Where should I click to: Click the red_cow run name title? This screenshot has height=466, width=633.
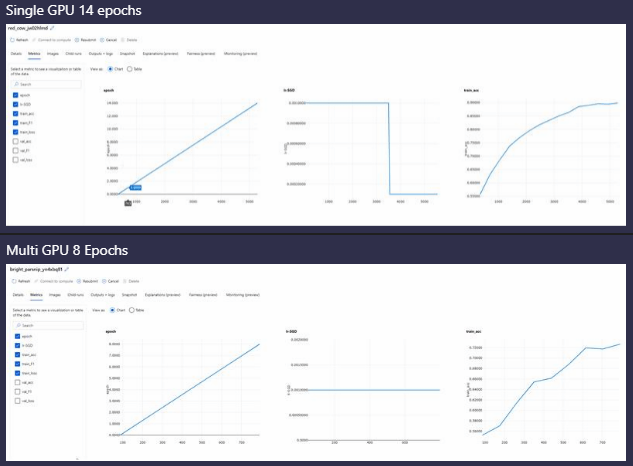(28, 28)
